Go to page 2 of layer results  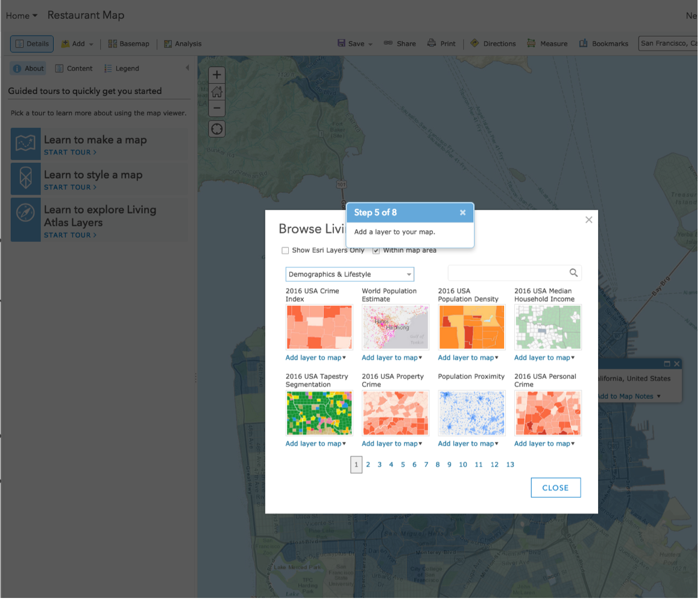pos(368,465)
